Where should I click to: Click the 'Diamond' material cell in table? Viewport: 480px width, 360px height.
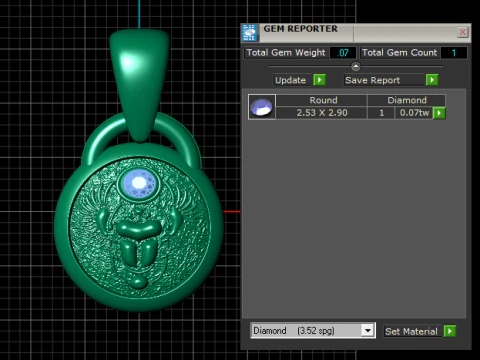point(407,100)
